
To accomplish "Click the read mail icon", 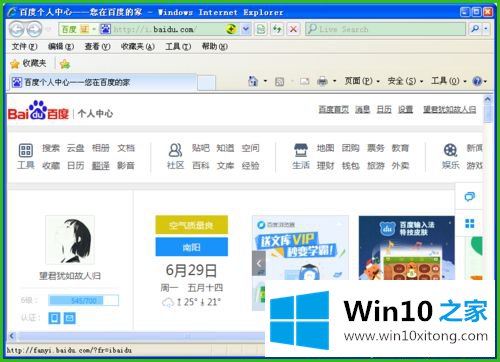I will tap(304, 81).
